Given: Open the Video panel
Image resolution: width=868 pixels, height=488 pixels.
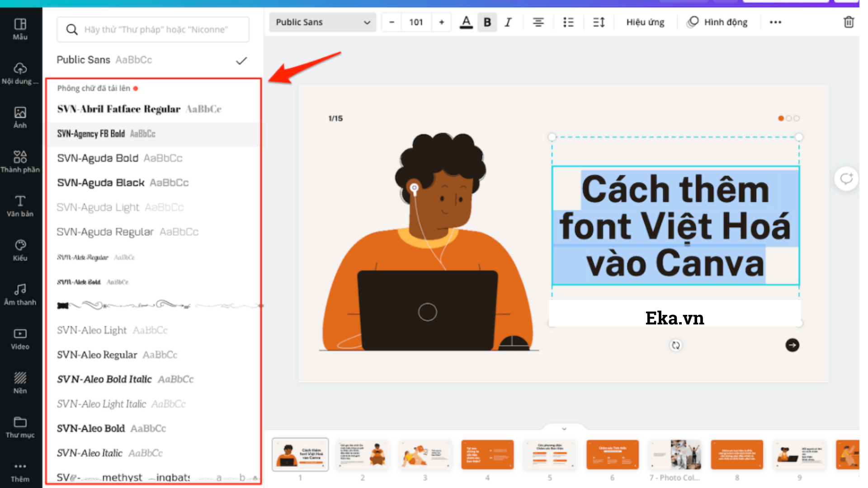Looking at the screenshot, I should (x=20, y=339).
